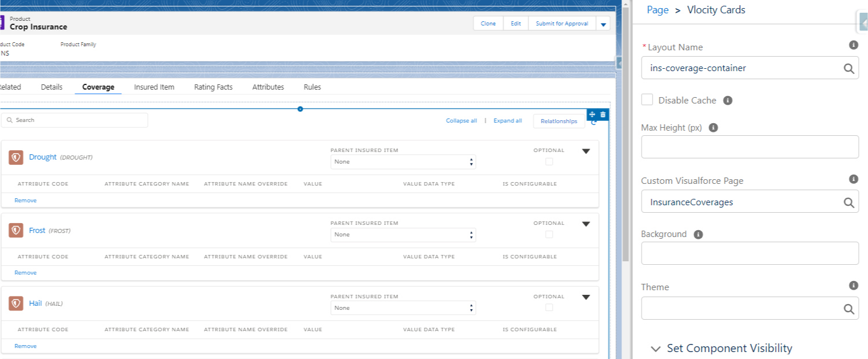This screenshot has width=868, height=359.
Task: Collapse the Set Component Visibility section
Action: point(655,348)
